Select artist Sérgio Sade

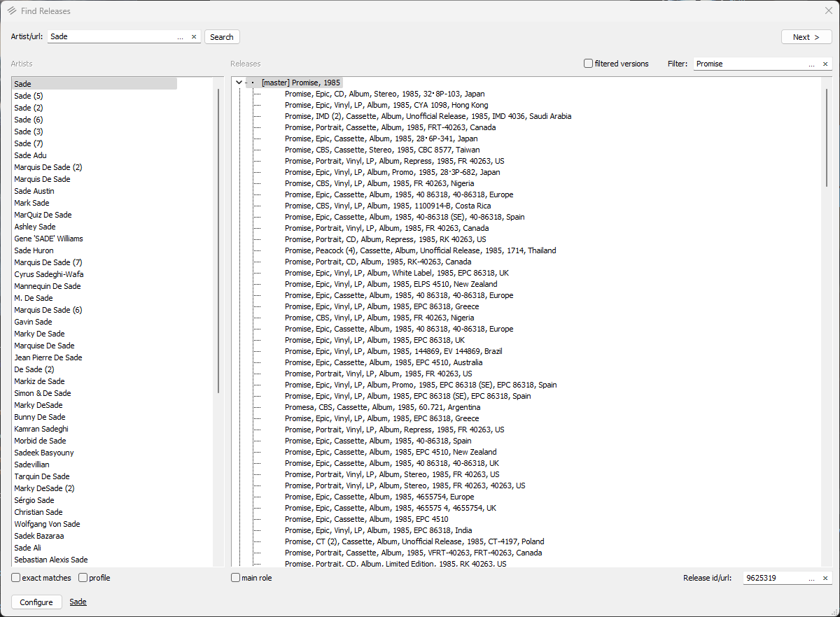(34, 500)
